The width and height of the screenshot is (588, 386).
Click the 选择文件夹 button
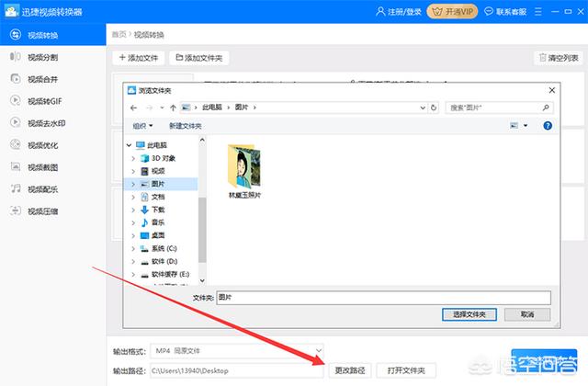(x=469, y=314)
